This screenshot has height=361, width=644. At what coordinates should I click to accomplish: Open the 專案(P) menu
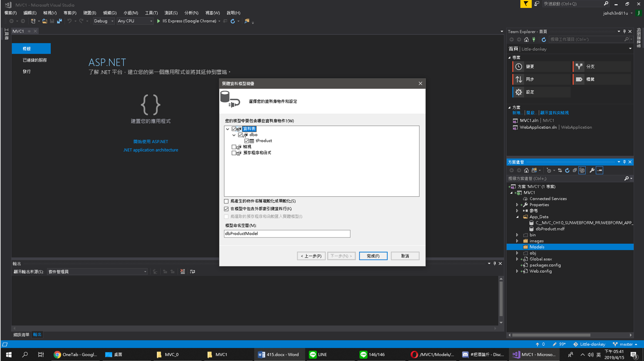(x=70, y=13)
